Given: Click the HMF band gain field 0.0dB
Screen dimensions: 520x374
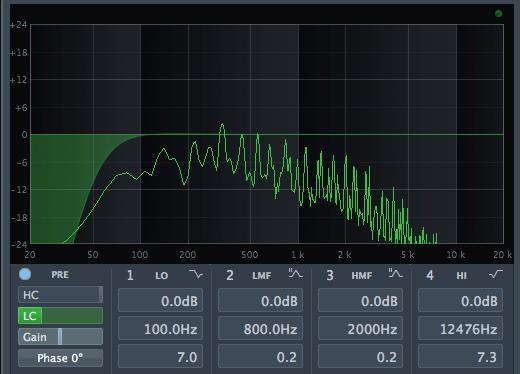Looking at the screenshot, I should point(360,301).
